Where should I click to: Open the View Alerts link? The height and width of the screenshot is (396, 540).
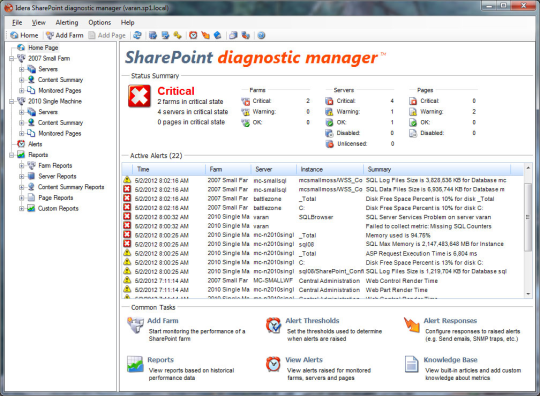(304, 360)
